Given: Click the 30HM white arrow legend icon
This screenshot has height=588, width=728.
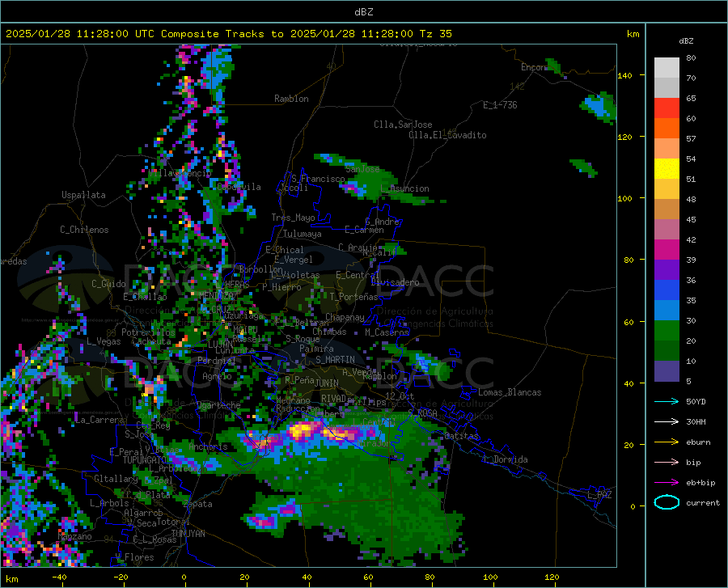Looking at the screenshot, I should (667, 422).
